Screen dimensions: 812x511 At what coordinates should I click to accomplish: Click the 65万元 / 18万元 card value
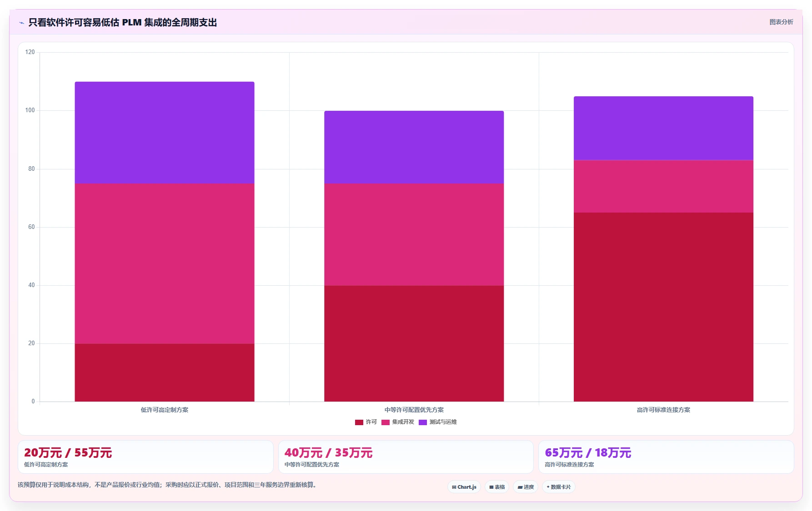(588, 453)
